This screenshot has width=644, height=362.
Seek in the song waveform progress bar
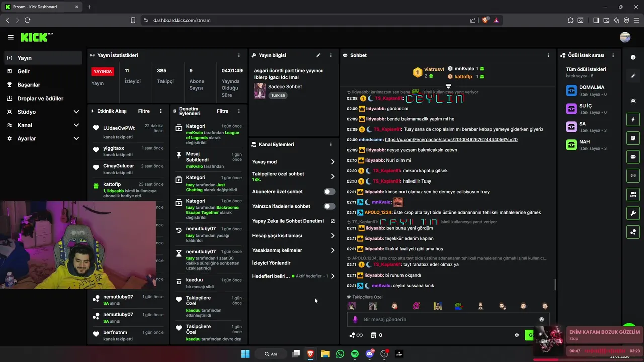click(605, 351)
